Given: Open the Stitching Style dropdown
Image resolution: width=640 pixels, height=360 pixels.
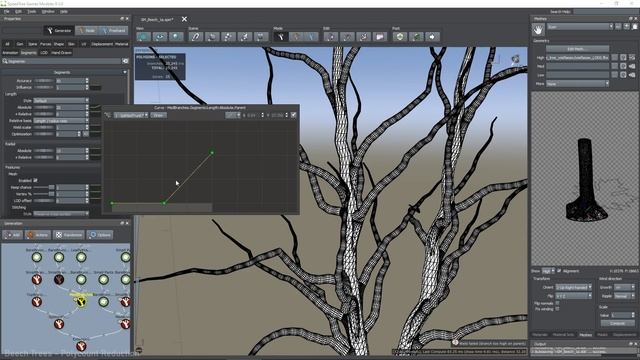Looking at the screenshot, I should 61,213.
